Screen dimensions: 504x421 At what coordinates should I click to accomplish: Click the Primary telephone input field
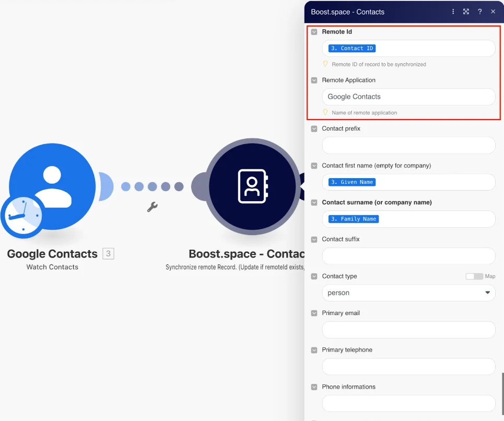(408, 367)
